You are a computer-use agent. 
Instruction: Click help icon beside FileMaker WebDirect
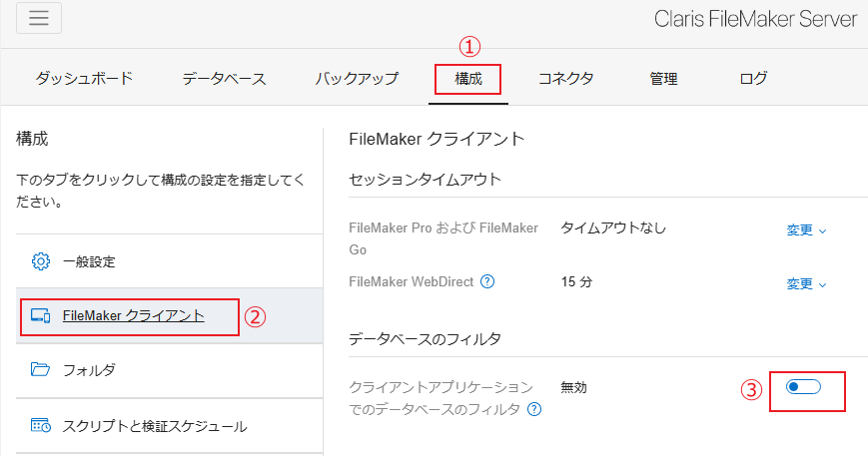point(487,282)
